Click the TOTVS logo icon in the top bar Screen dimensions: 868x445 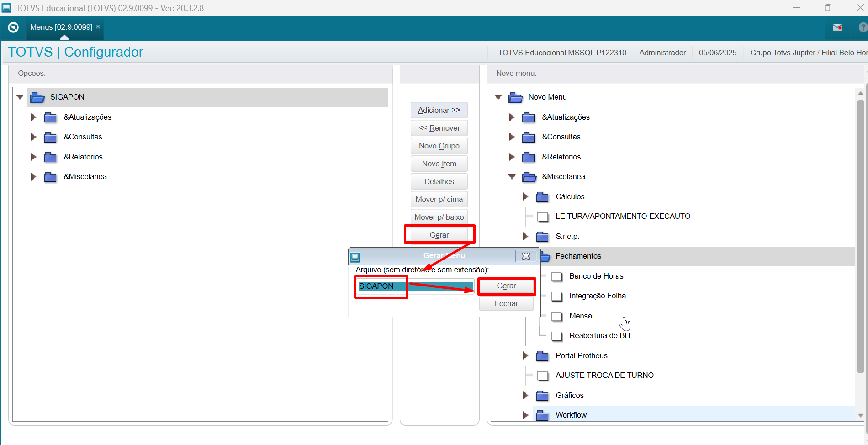(x=13, y=27)
